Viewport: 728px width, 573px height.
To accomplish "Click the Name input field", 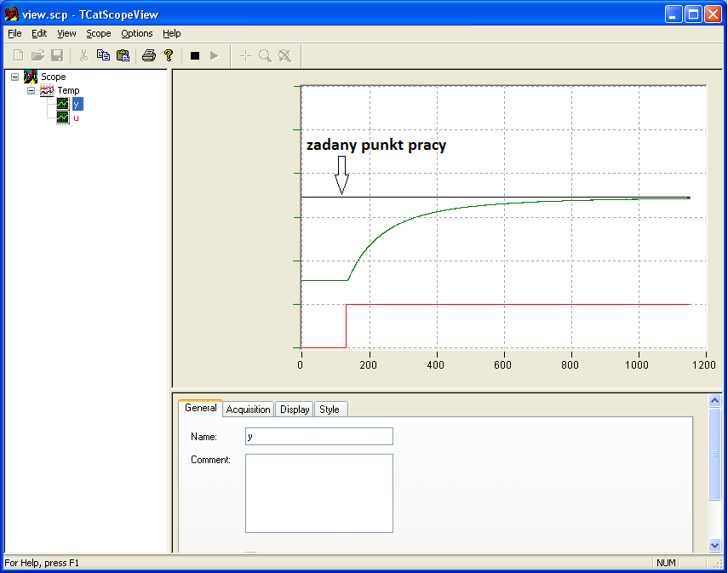I will pos(319,437).
